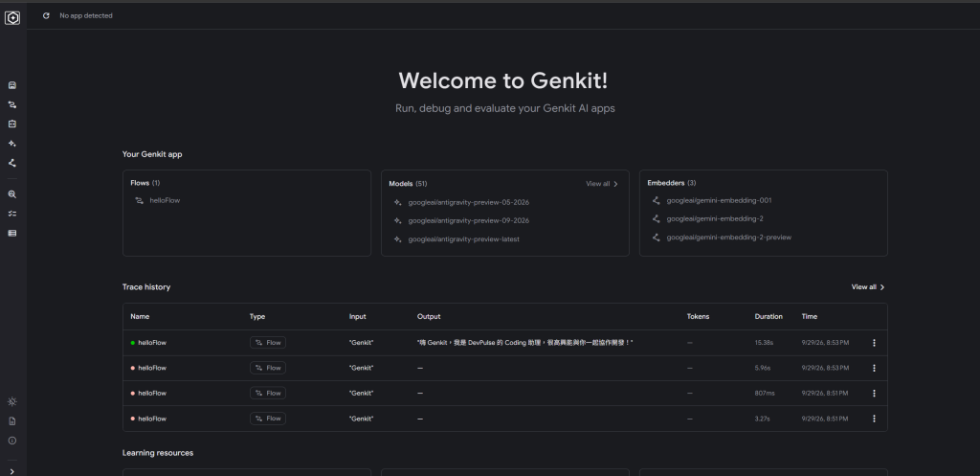Open the Flows icon in sidebar
The height and width of the screenshot is (476, 980).
pyautogui.click(x=11, y=104)
